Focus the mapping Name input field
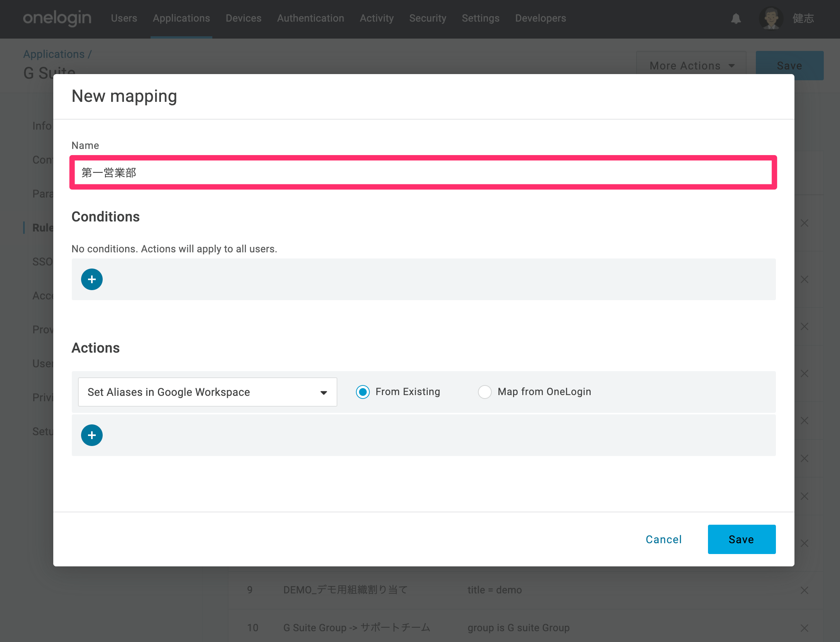Screen dimensions: 840x642 coord(423,172)
